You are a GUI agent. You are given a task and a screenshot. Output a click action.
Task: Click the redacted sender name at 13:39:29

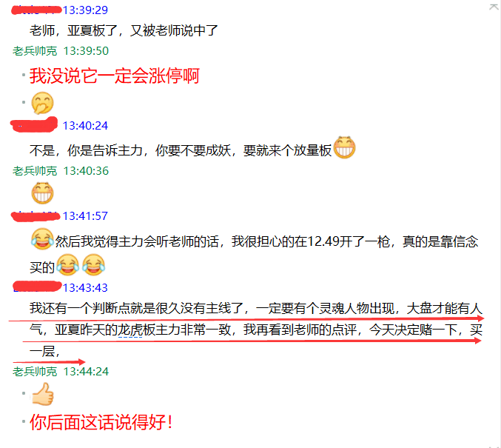[36, 10]
